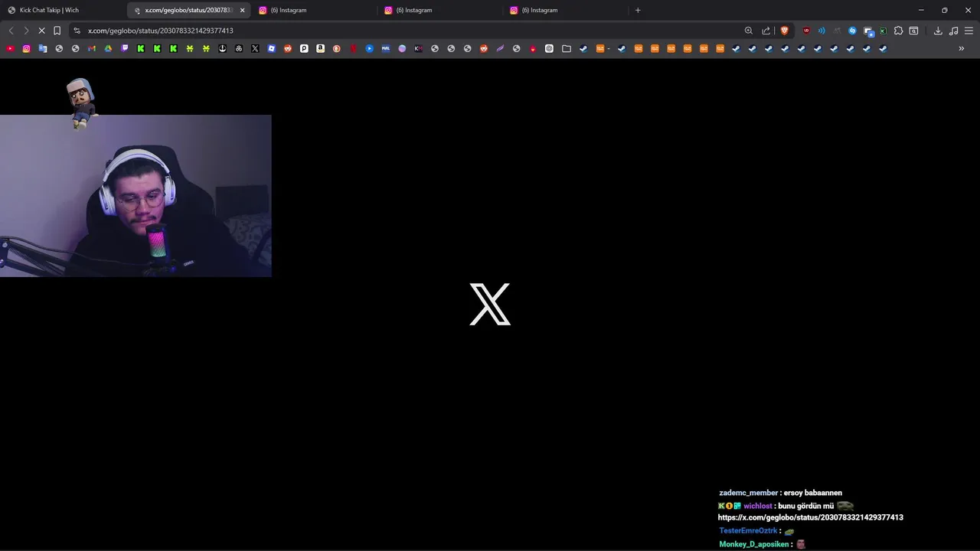Open the X (Twitter) bookmark

pyautogui.click(x=255, y=48)
